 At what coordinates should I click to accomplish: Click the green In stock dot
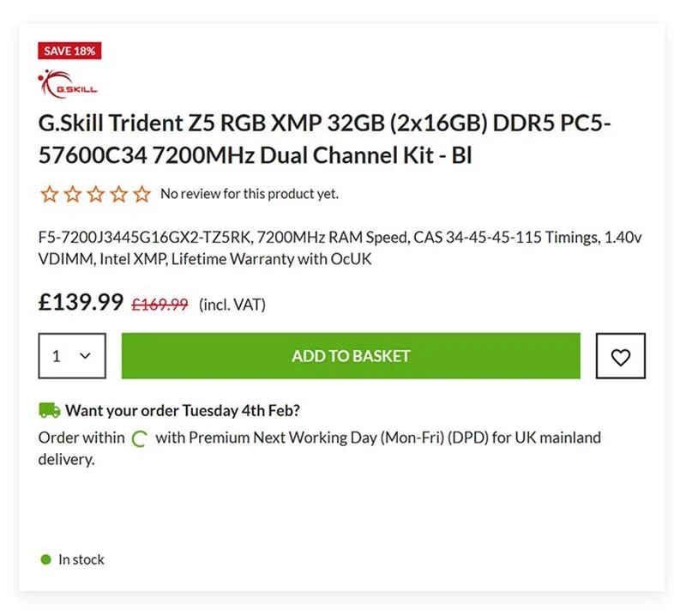click(x=46, y=559)
